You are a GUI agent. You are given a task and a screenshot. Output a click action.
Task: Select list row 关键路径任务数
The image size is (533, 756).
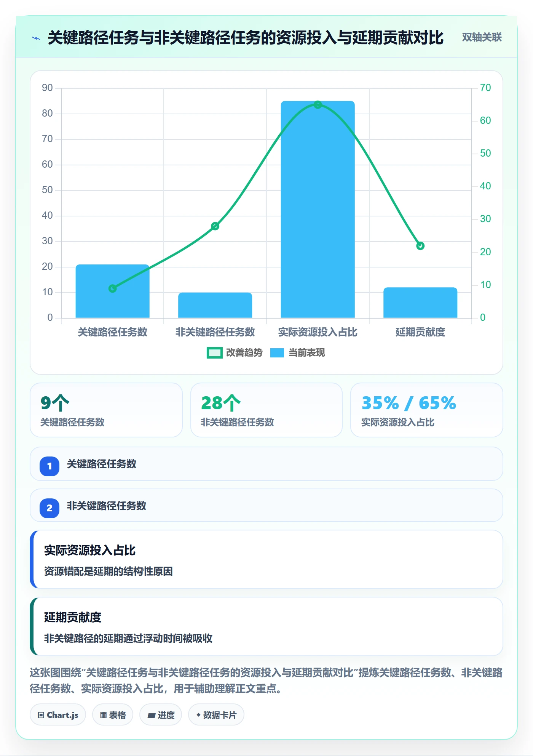266,464
